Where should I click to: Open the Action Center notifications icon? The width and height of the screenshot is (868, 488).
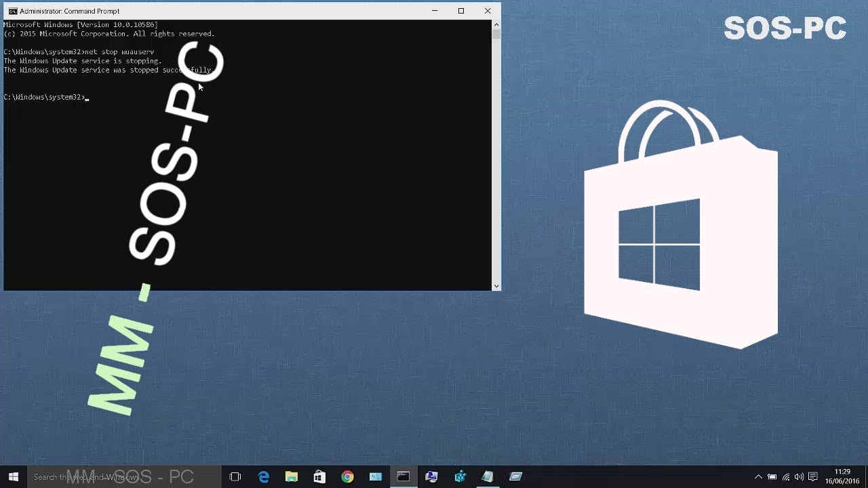tap(813, 477)
